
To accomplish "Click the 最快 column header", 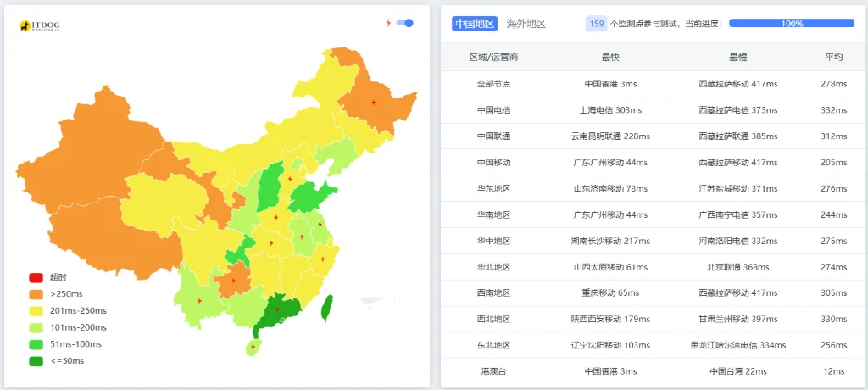I will click(610, 57).
